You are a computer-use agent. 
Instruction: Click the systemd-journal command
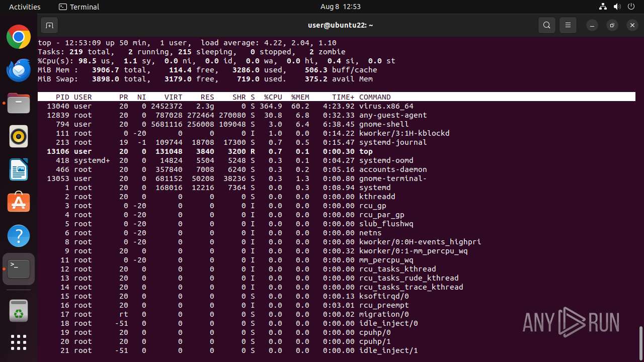click(x=392, y=142)
